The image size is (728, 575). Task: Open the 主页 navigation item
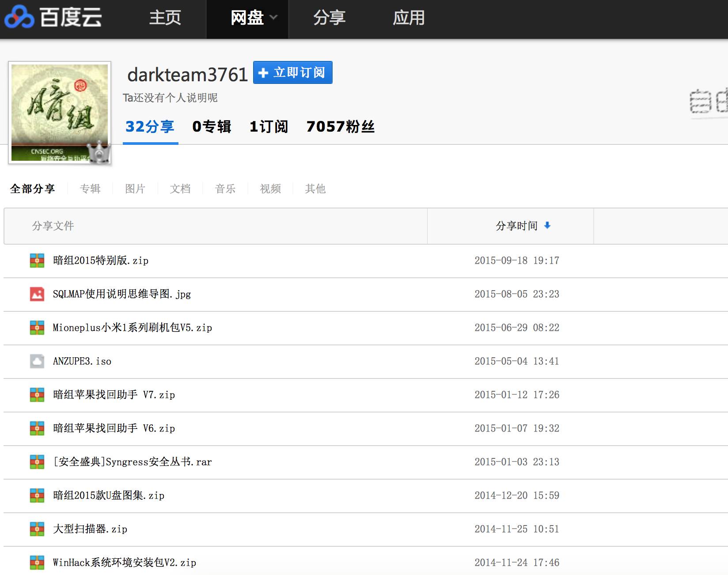[166, 19]
